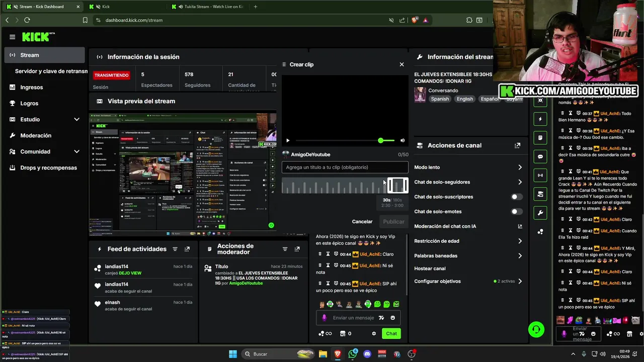Click the wrench icon in right toolbar

pos(540,213)
